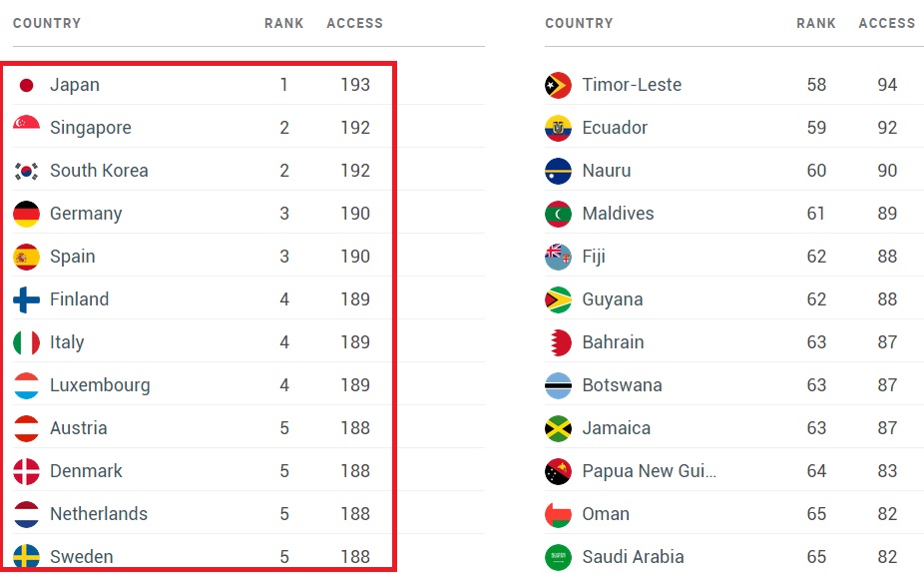This screenshot has width=924, height=574.
Task: Click the Jamaica flag icon
Action: [558, 428]
